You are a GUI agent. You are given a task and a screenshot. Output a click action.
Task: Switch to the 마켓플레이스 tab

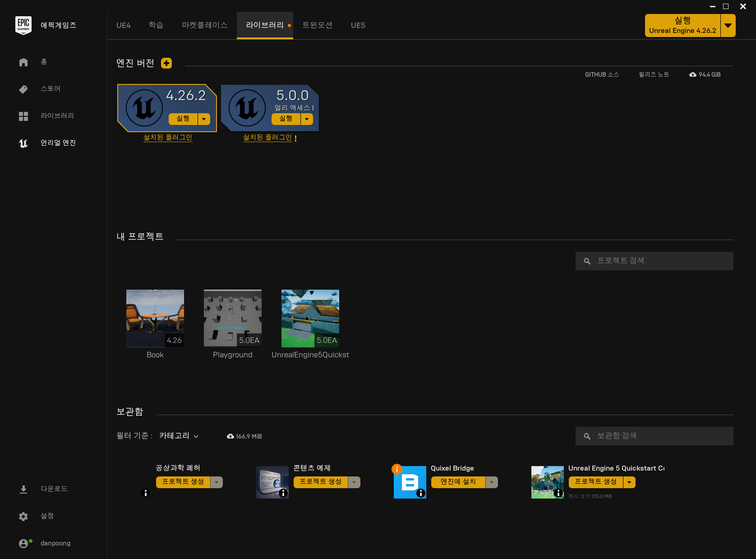[205, 25]
